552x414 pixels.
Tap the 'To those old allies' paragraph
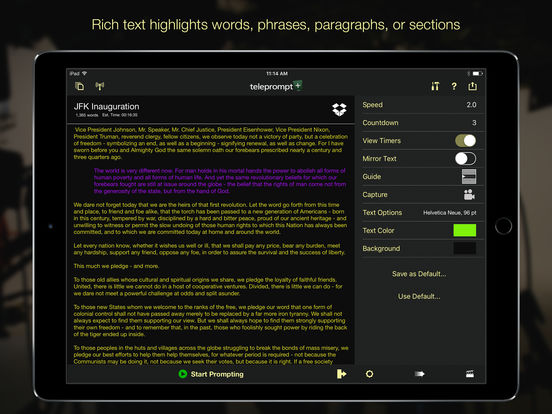click(208, 287)
